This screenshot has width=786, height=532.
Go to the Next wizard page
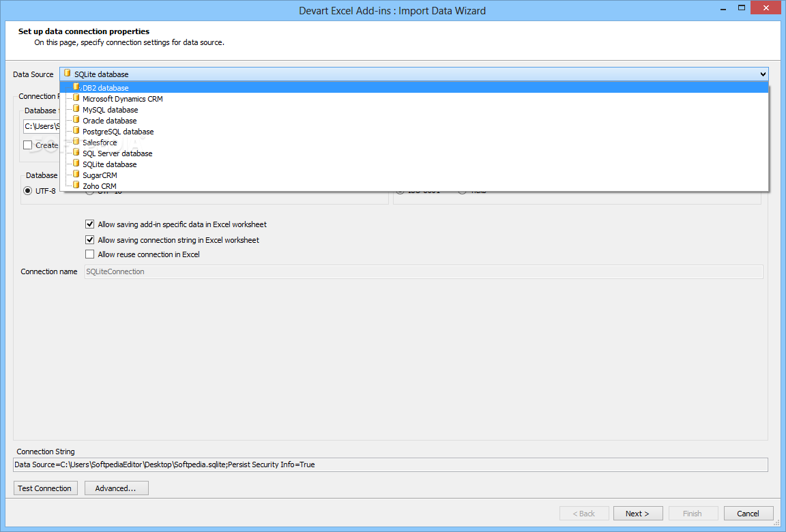638,514
